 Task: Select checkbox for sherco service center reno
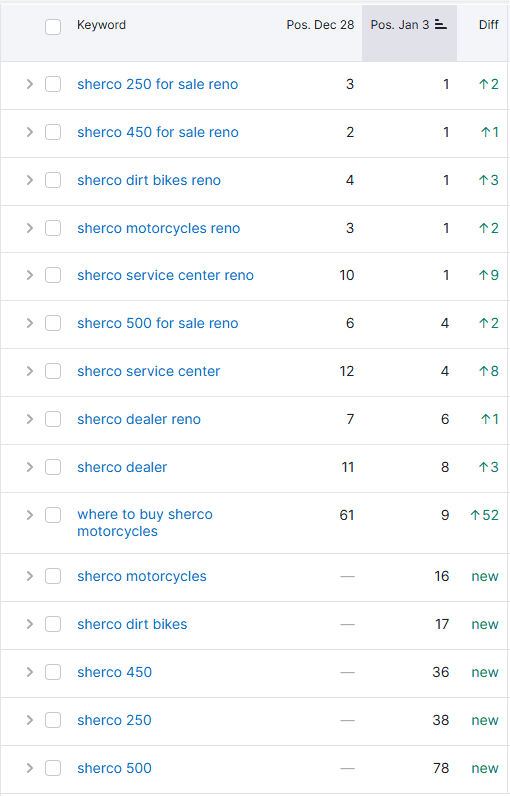point(53,275)
